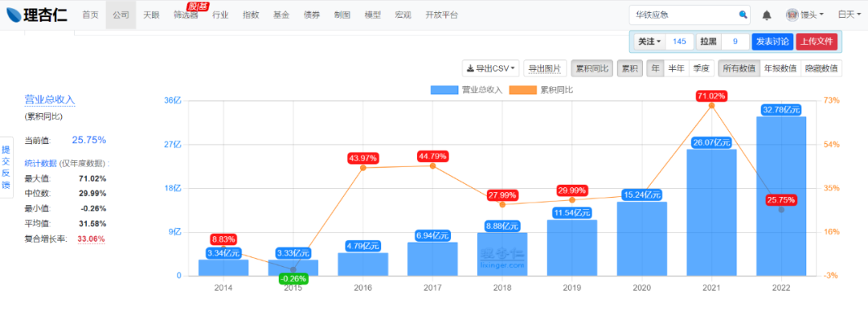This screenshot has width=868, height=315.
Task: Click the 关注 count 145
Action: (x=679, y=42)
